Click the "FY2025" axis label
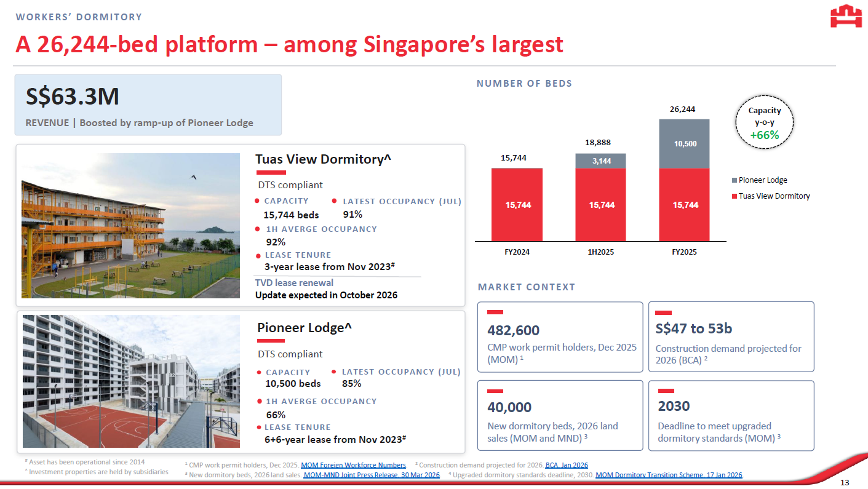The width and height of the screenshot is (868, 489). coord(684,252)
